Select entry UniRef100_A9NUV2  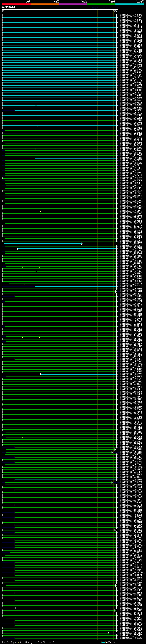131,203
